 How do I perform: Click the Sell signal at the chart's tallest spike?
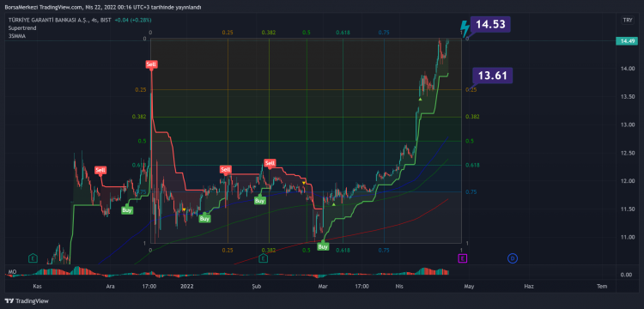coord(151,64)
